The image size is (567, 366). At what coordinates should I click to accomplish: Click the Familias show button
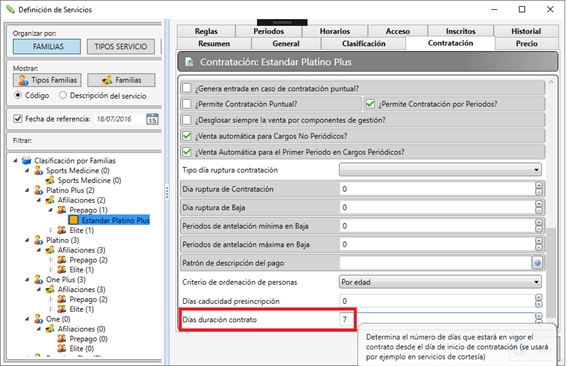(122, 80)
